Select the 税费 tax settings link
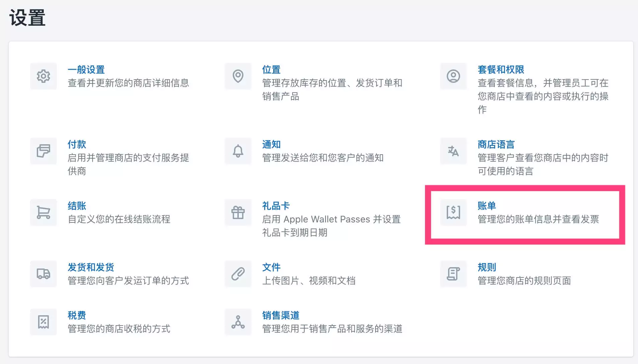Viewport: 638px width, 364px height. pos(77,316)
